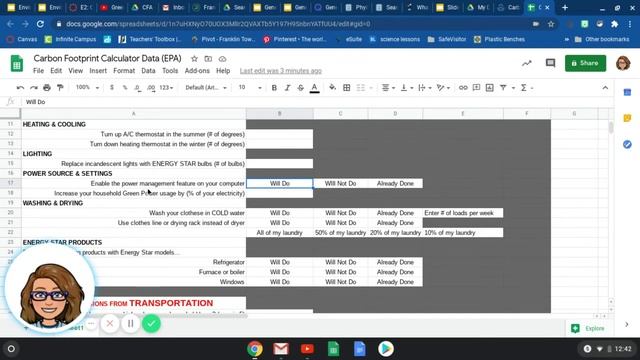This screenshot has width=640, height=360.
Task: Collapse the toolbar with up chevron
Action: 605,88
